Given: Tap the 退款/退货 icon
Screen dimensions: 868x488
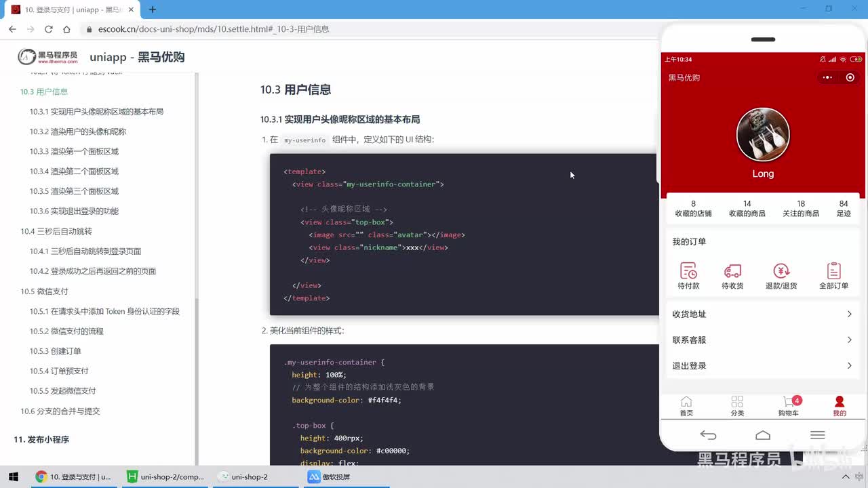Looking at the screenshot, I should pos(781,271).
